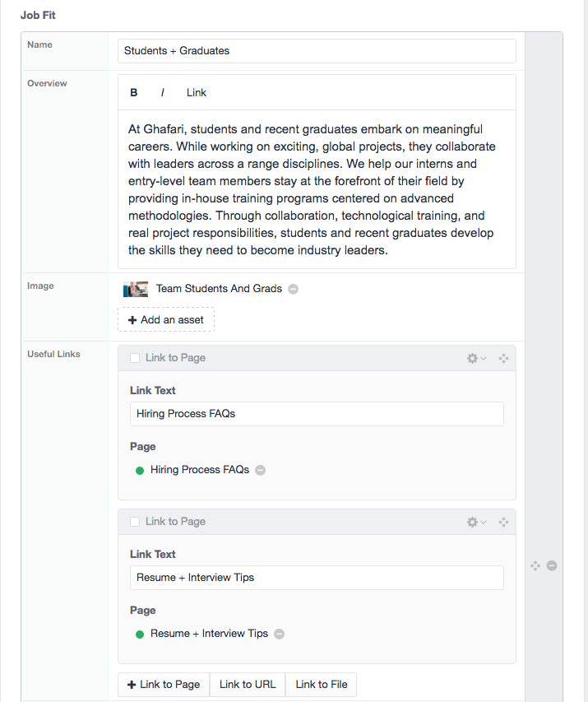Remove the Hiring Process FAQs page entry
This screenshot has height=702, width=588.
260,470
